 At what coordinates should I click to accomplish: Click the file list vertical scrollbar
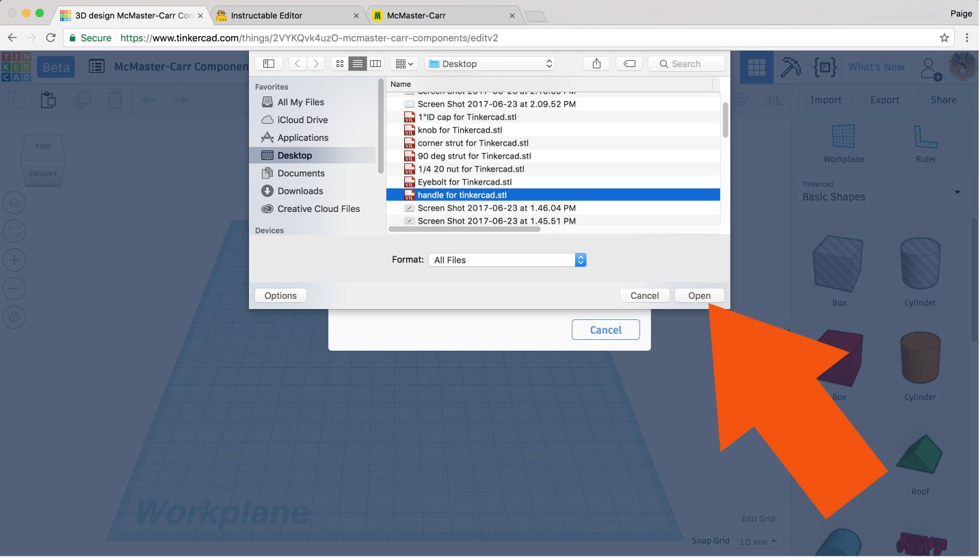click(x=725, y=120)
